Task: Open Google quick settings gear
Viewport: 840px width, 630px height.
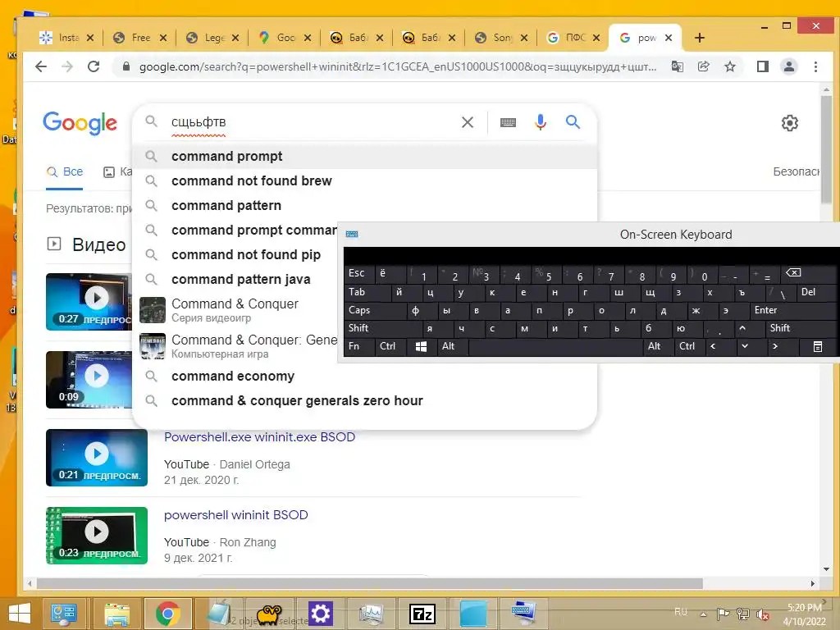Action: (789, 123)
